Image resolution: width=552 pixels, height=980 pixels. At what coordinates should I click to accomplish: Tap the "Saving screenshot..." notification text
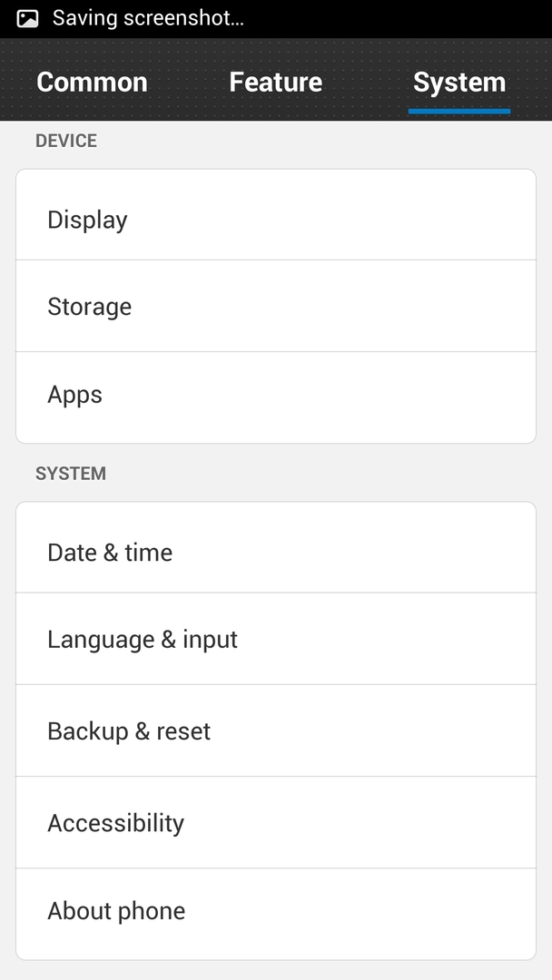(x=148, y=18)
